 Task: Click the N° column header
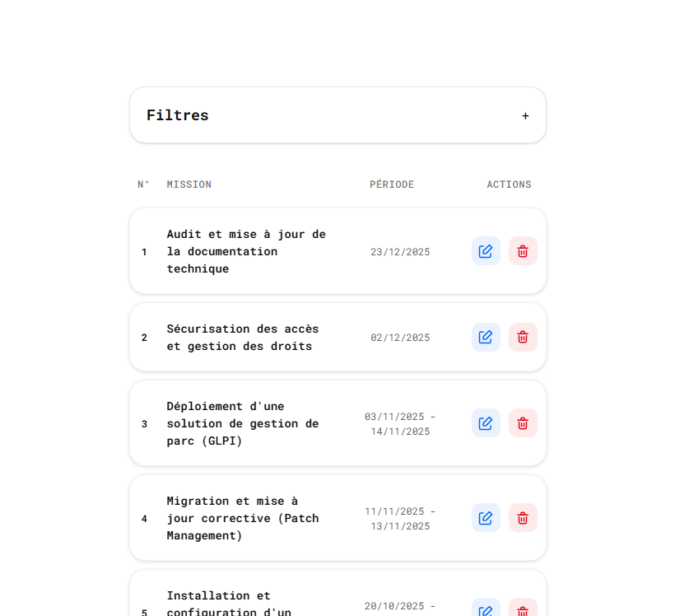pos(143,184)
